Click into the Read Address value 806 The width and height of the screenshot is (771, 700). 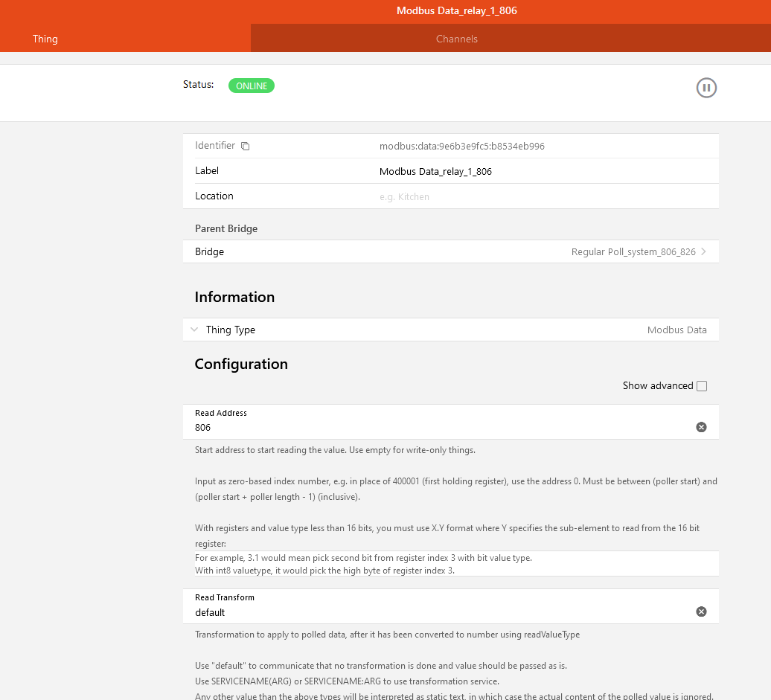pyautogui.click(x=203, y=428)
